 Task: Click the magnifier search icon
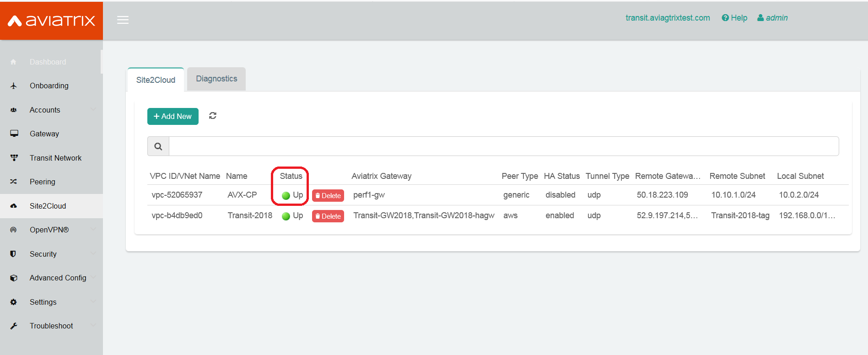[x=158, y=146]
